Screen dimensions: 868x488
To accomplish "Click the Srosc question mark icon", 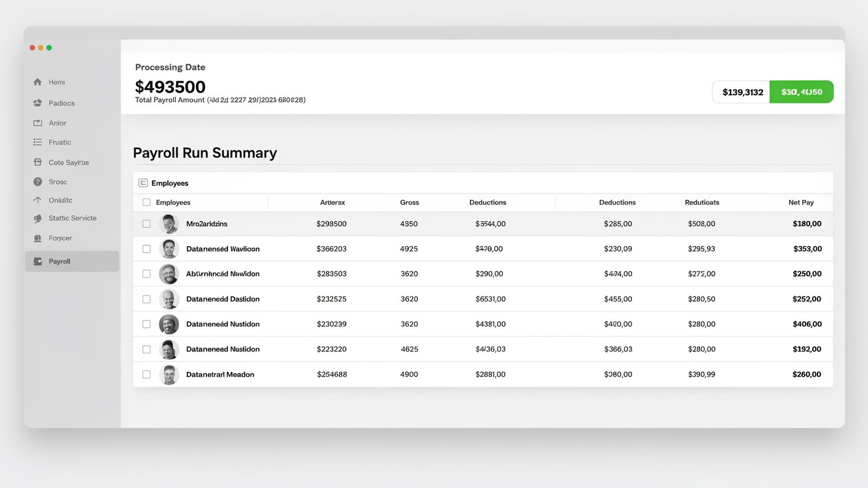I will pyautogui.click(x=38, y=182).
